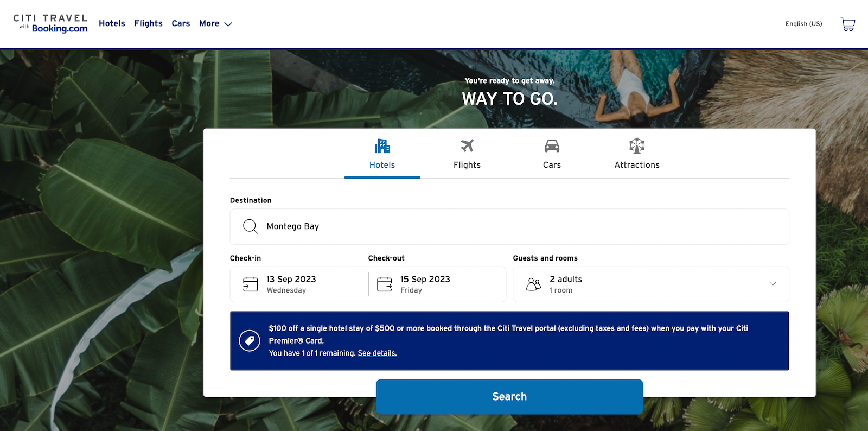Click the Guests and rooms label
The height and width of the screenshot is (431, 868).
point(545,258)
